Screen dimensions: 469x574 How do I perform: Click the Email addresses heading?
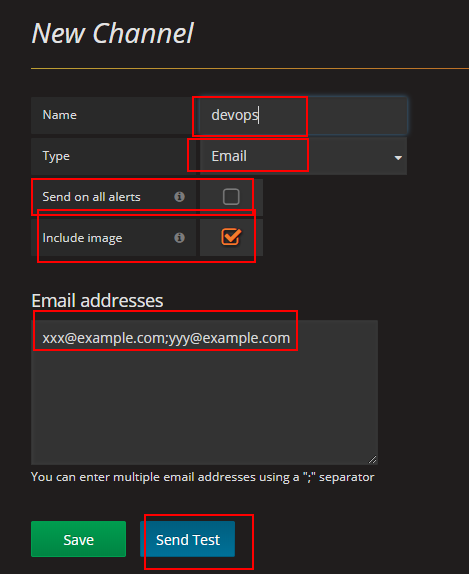97,301
